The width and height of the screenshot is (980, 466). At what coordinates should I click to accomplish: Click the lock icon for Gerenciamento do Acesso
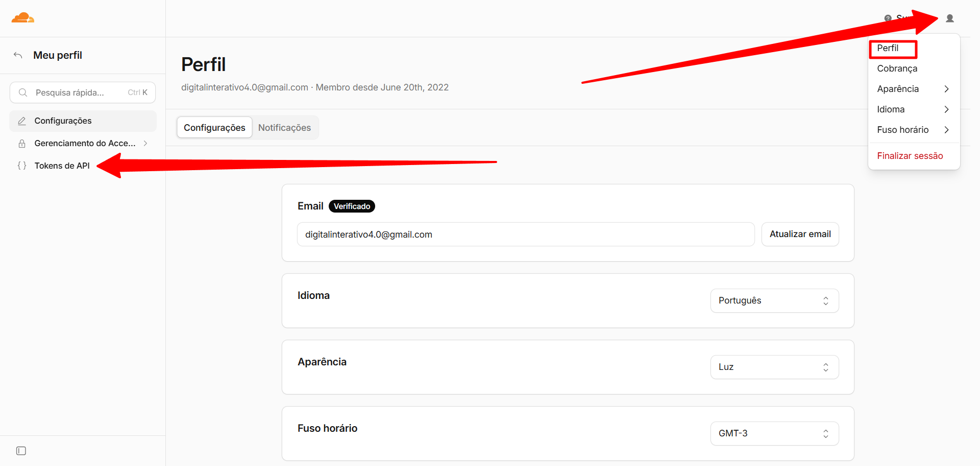[22, 144]
